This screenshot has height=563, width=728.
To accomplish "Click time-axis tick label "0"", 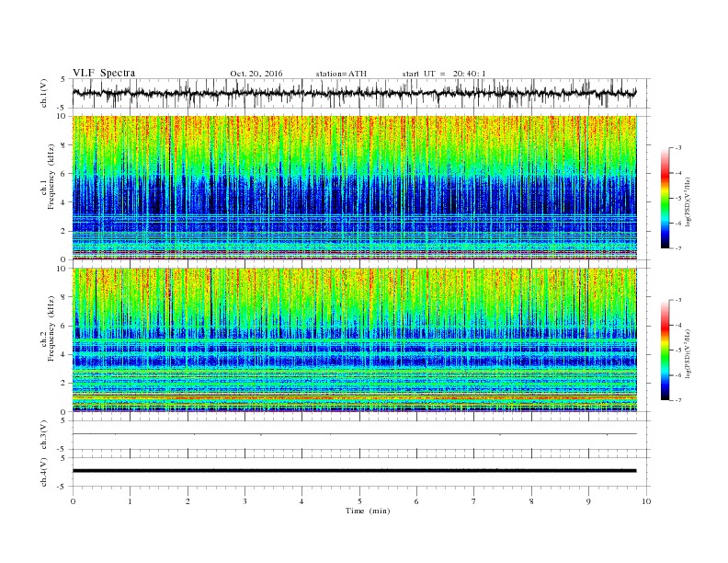I will click(x=73, y=501).
